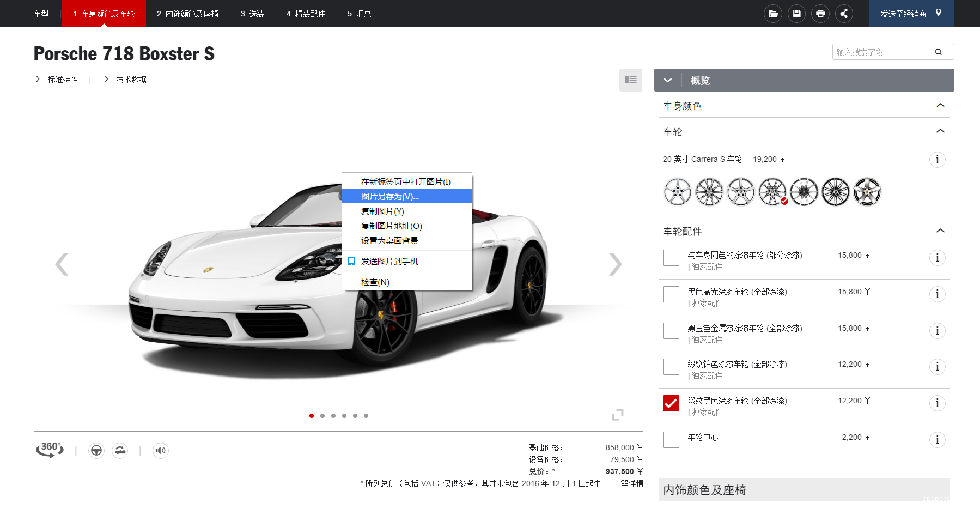The width and height of the screenshot is (980, 515).
Task: Check the 黑色高光涂漆车轮 option
Action: 671,294
